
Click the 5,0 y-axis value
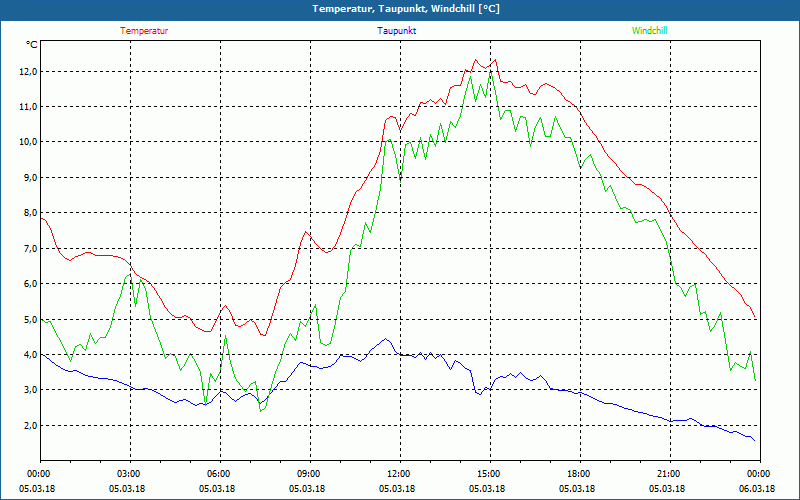tap(30, 320)
